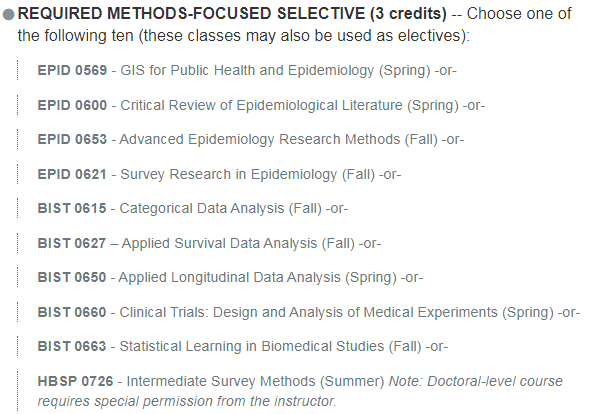Click Categorical Data Analysis title
This screenshot has height=414, width=599.
click(x=202, y=209)
